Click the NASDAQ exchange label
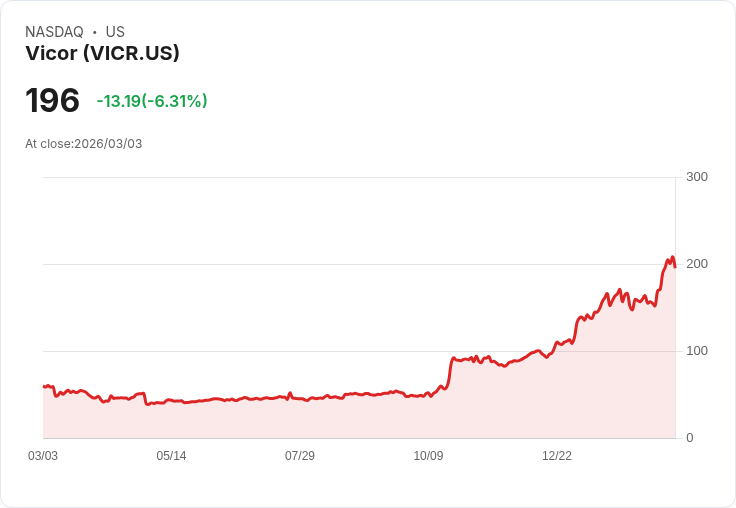 pyautogui.click(x=54, y=32)
